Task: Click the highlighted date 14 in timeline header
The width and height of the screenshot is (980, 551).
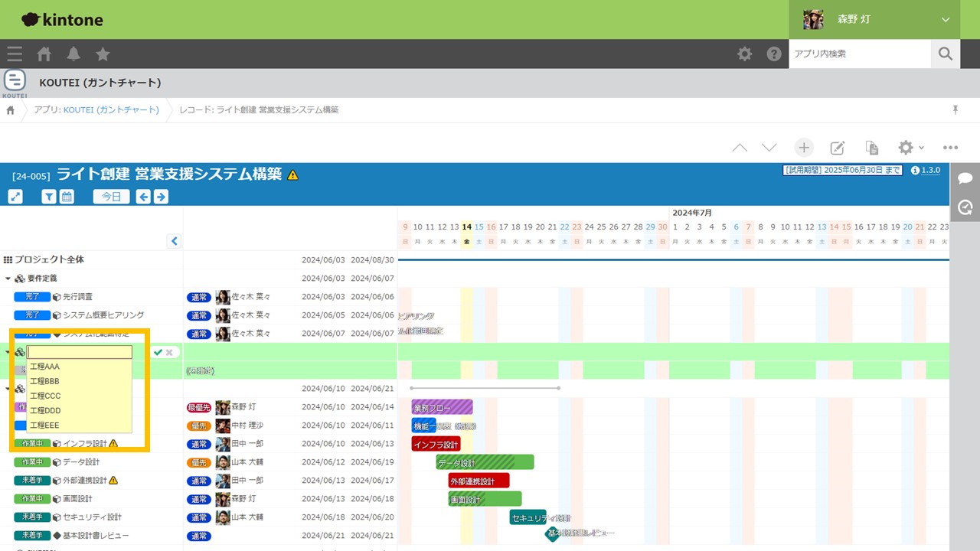Action: tap(466, 227)
